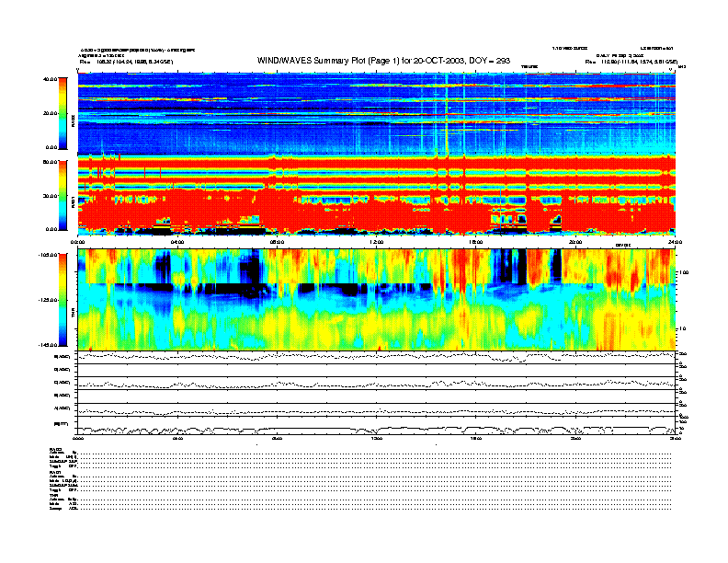This screenshot has width=728, height=563.
Task: Click the RAD2 blue spectrogram panel
Action: (x=377, y=113)
